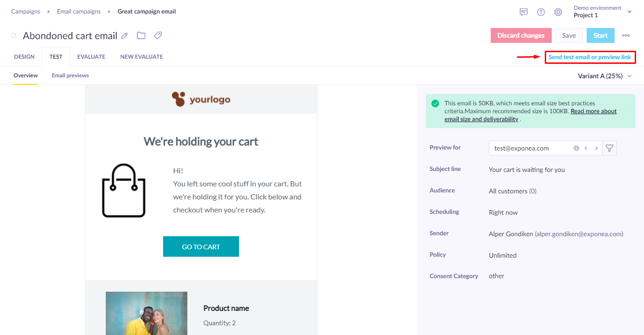Edit campaign name with pencil icon

(x=124, y=36)
